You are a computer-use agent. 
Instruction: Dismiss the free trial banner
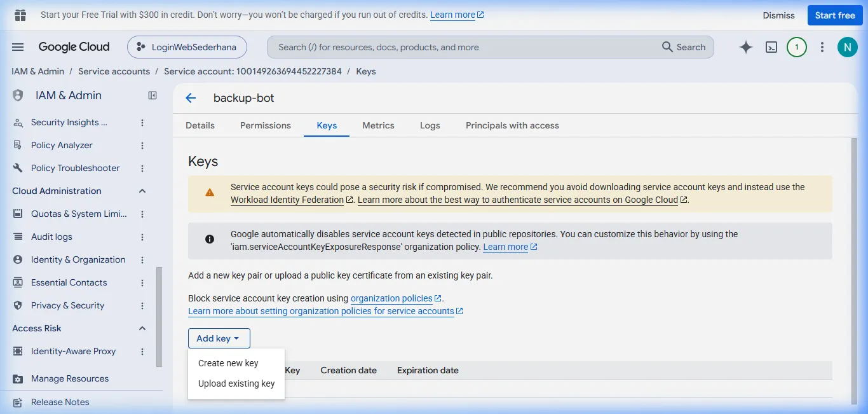779,15
